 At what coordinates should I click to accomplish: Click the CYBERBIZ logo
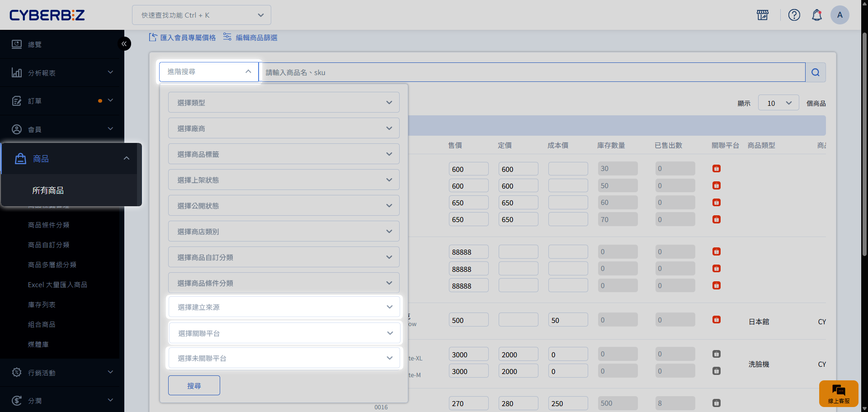pos(47,15)
